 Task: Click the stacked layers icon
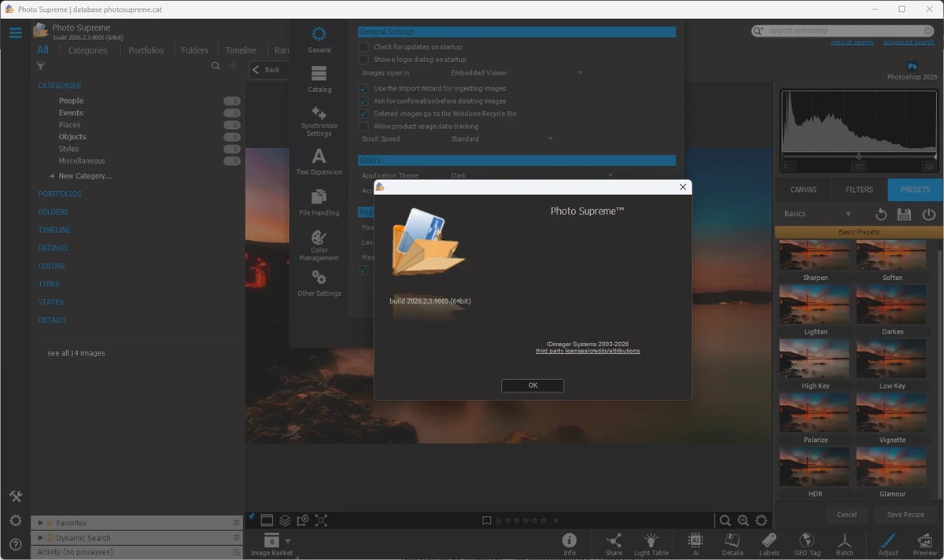coord(285,521)
